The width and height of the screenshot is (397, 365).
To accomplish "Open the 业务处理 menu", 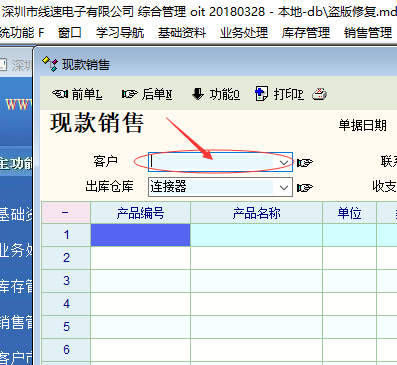I will 244,33.
